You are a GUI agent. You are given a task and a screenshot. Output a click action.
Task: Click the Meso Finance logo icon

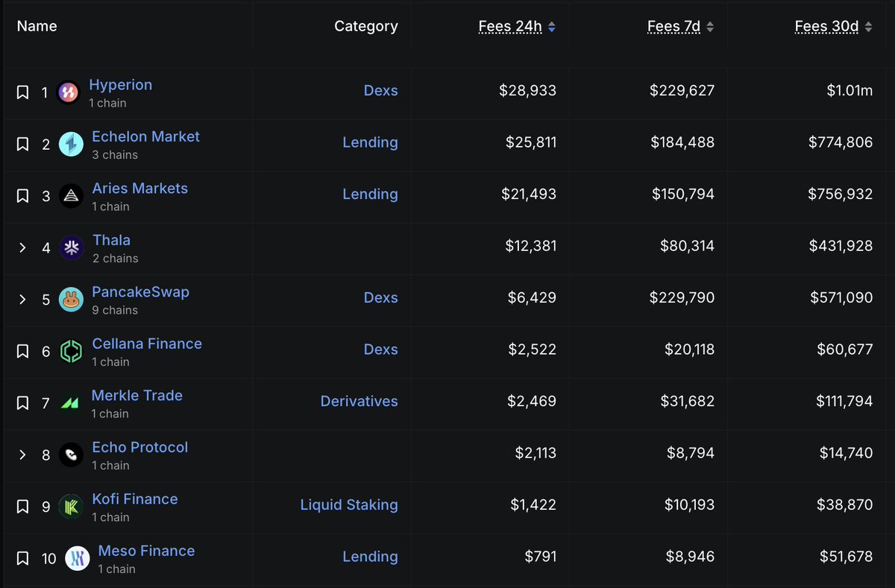(x=77, y=558)
